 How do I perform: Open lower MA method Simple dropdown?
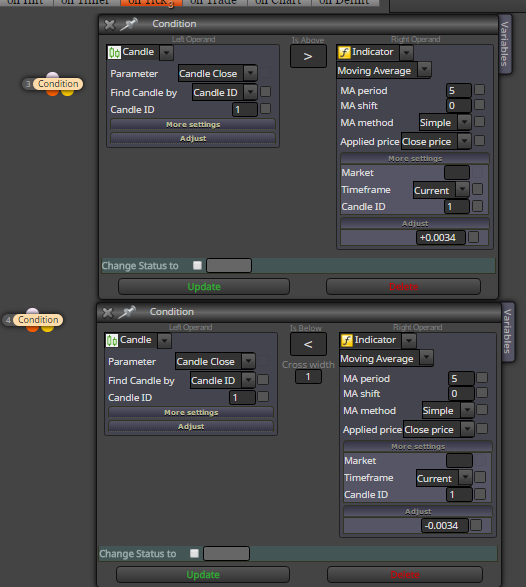coord(467,410)
